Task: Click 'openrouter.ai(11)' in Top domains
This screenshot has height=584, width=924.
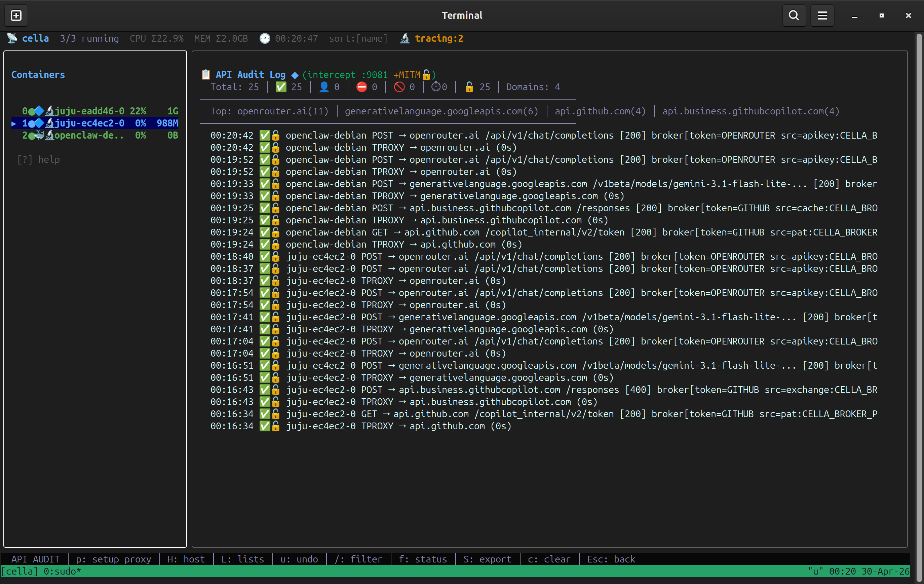Action: 283,111
